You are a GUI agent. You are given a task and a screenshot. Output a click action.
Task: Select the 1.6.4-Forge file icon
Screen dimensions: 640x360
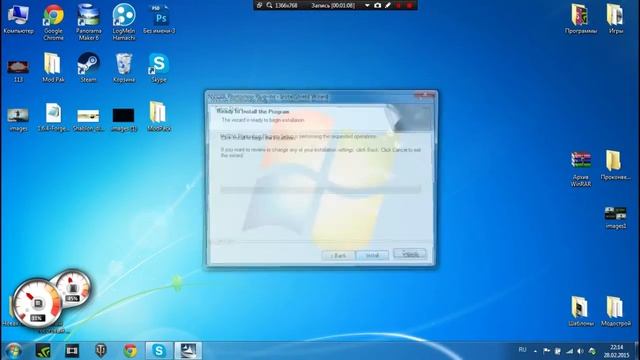click(x=53, y=117)
